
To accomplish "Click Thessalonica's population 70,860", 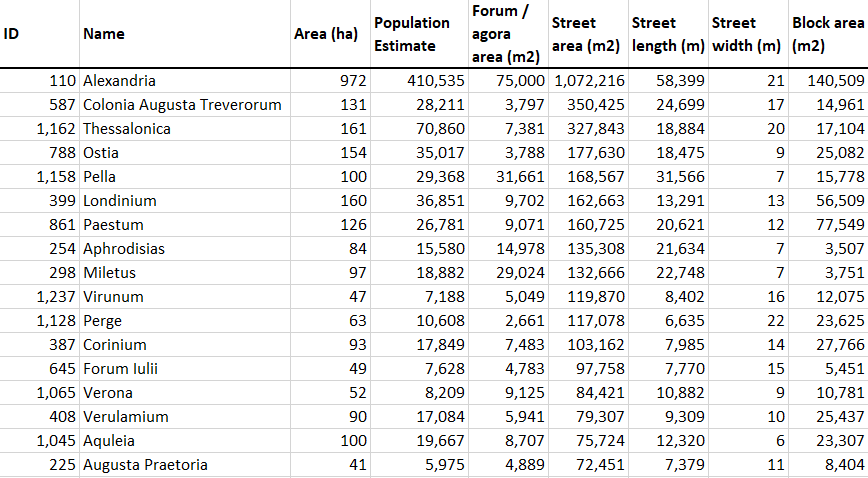I will [x=419, y=129].
